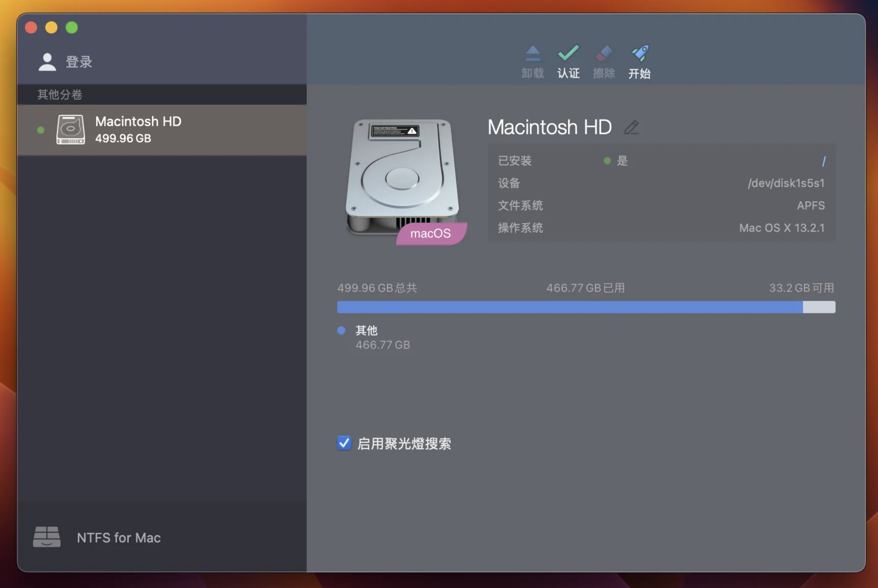Uncheck 启用聚光燈搜索 to disable Spotlight search
This screenshot has width=878, height=588.
[344, 443]
